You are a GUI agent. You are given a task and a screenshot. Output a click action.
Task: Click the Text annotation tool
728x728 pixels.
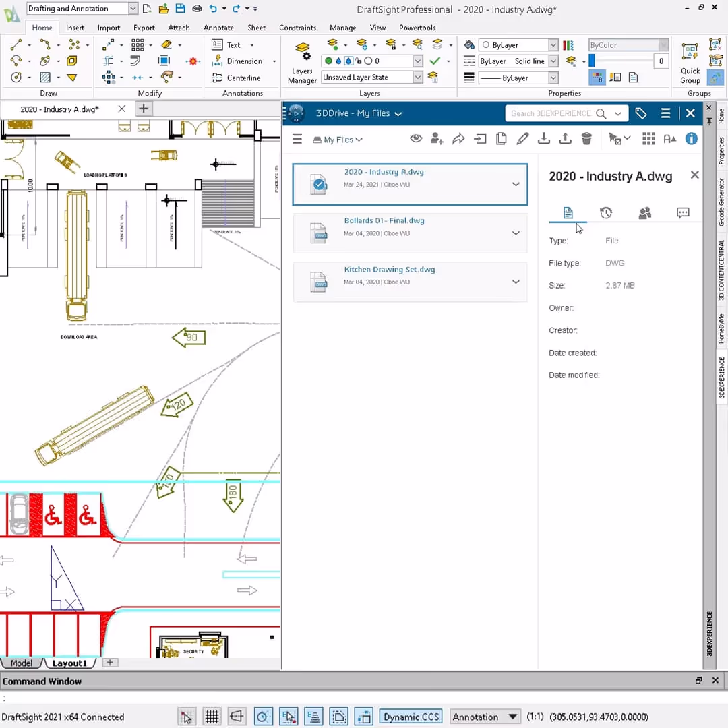pos(226,45)
